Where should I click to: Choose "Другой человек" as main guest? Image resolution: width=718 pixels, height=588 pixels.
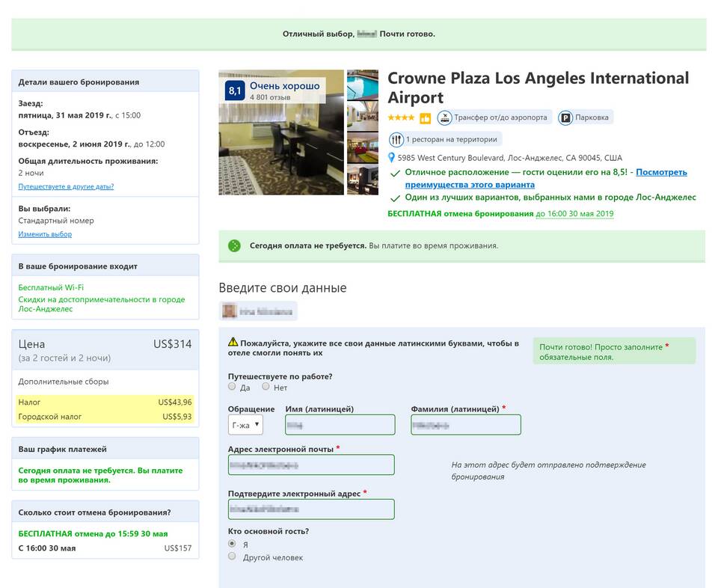(232, 557)
